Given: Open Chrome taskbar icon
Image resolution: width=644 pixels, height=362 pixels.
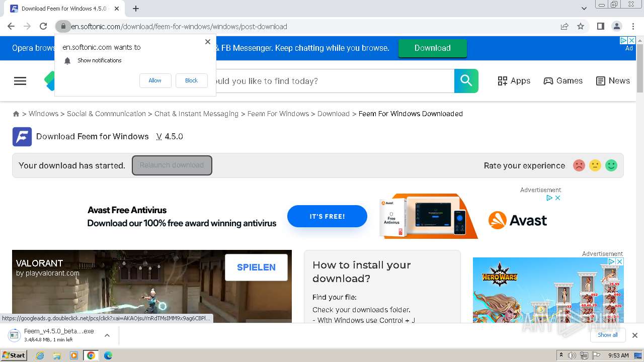Looking at the screenshot, I should [91, 355].
